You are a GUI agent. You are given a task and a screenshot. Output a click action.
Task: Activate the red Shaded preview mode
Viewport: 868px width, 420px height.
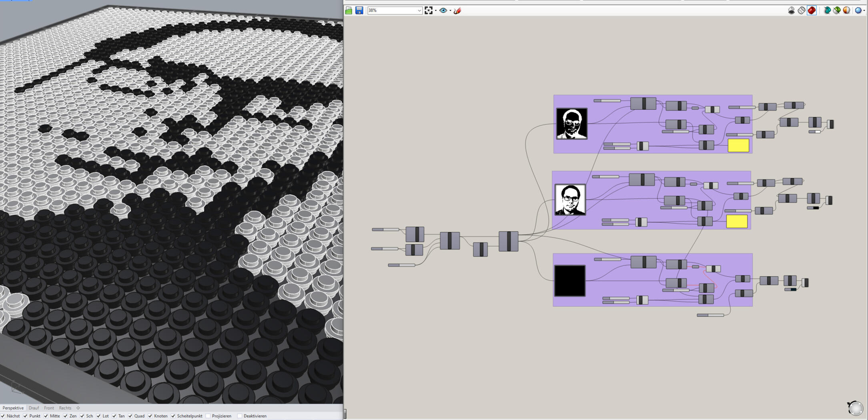click(810, 10)
